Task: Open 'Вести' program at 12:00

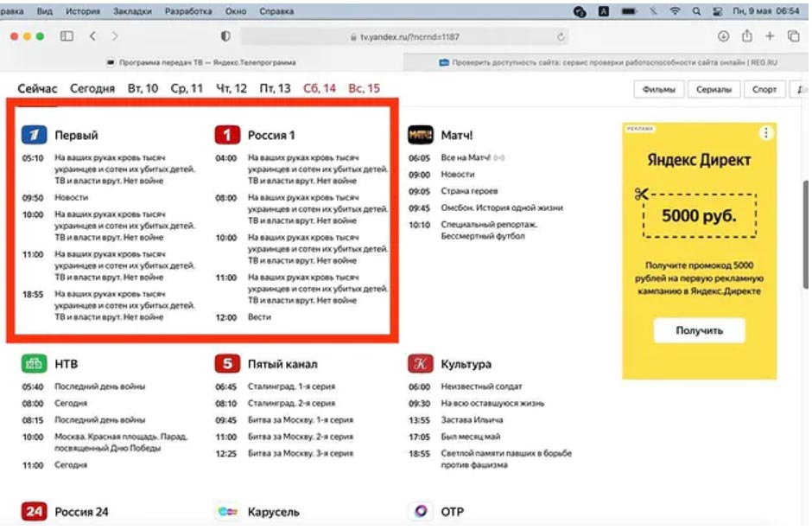Action: (259, 317)
